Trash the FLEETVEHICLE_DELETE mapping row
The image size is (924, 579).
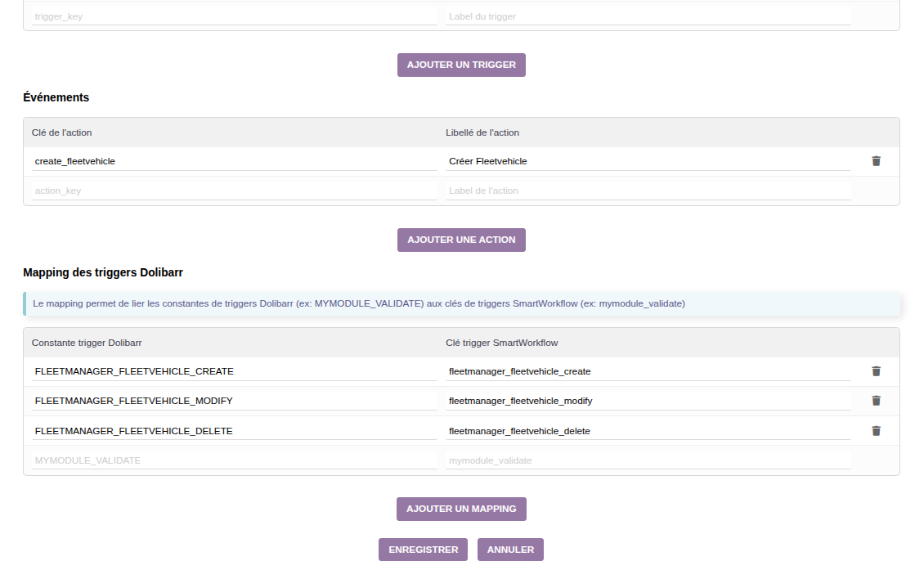876,431
